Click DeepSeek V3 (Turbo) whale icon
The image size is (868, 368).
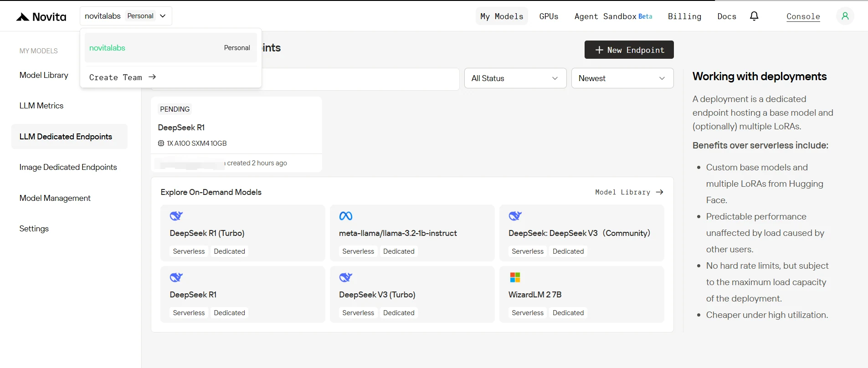point(346,277)
